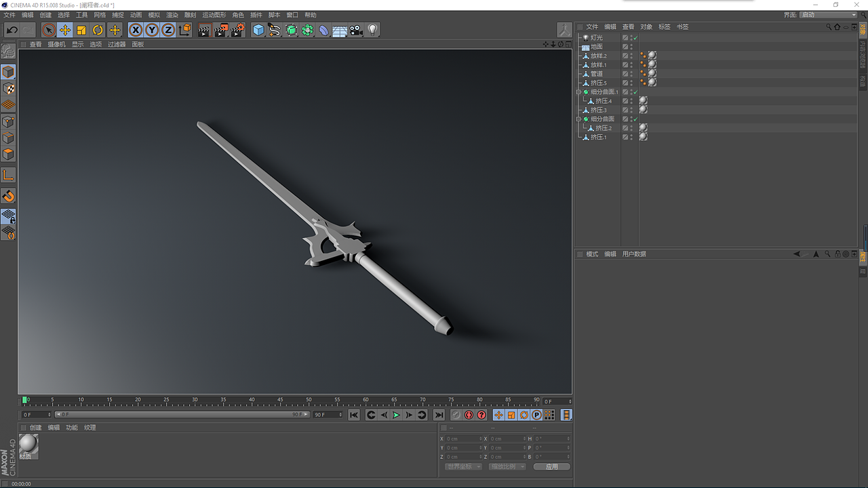Render to the Picture Viewer
The height and width of the screenshot is (488, 868).
click(x=221, y=30)
